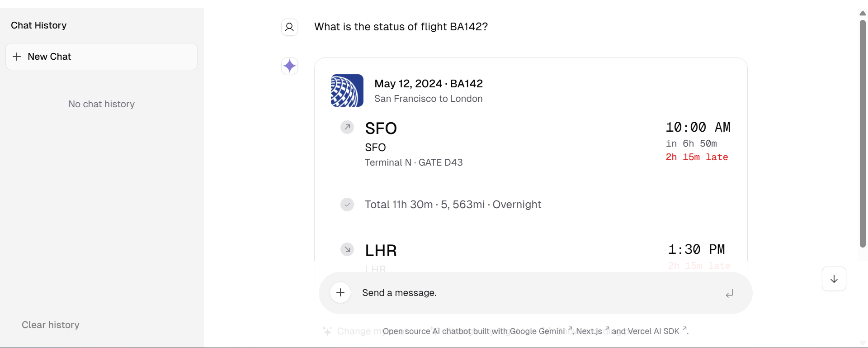Click the SFO departure arrow icon
This screenshot has width=868, height=348.
[x=347, y=127]
